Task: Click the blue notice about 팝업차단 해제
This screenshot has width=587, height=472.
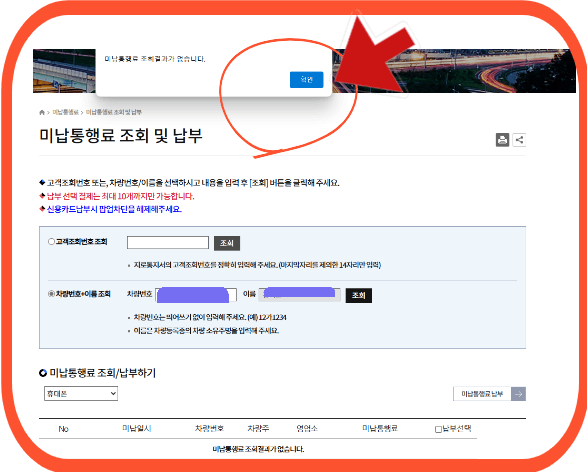Action: [x=114, y=209]
